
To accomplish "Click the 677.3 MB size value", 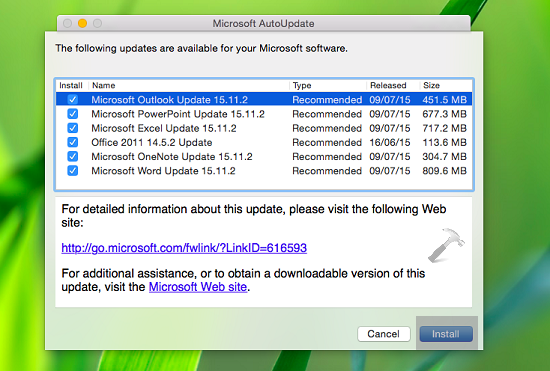I will (444, 114).
